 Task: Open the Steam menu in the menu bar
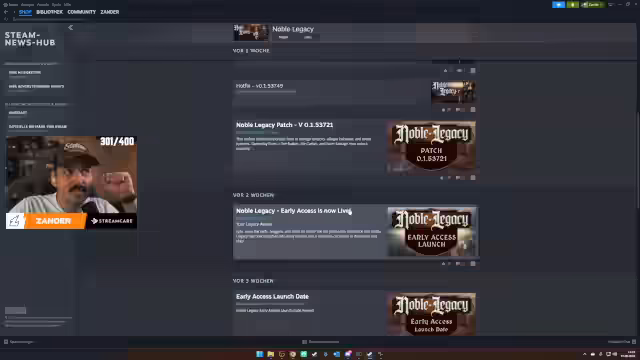coord(11,4)
